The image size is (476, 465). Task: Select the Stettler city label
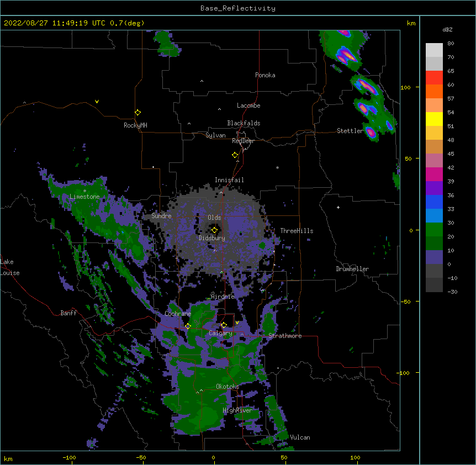click(350, 131)
